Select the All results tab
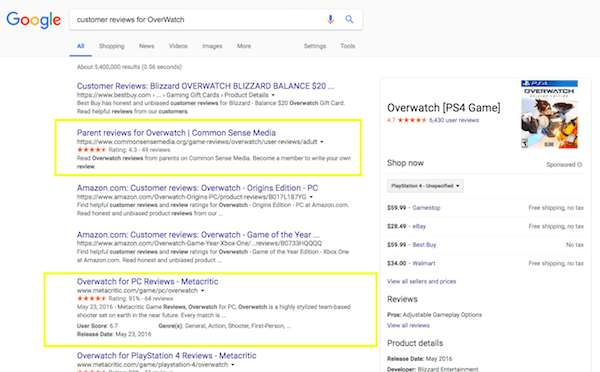Image resolution: width=600 pixels, height=372 pixels. [x=80, y=46]
